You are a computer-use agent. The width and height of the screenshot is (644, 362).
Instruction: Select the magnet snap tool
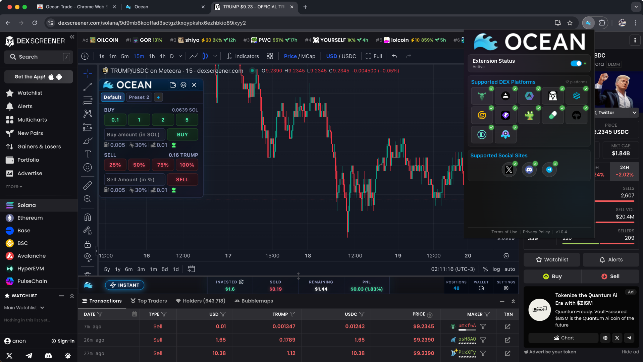[x=88, y=217]
